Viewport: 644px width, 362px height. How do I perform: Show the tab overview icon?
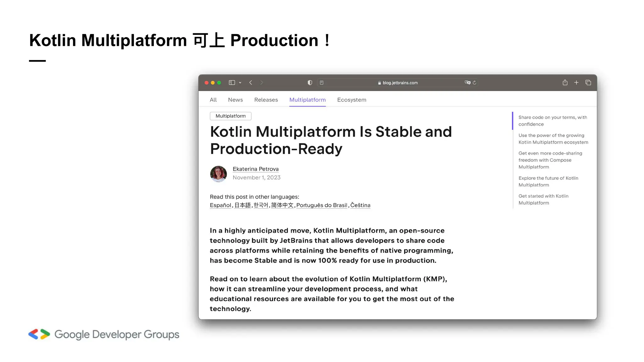tap(588, 82)
